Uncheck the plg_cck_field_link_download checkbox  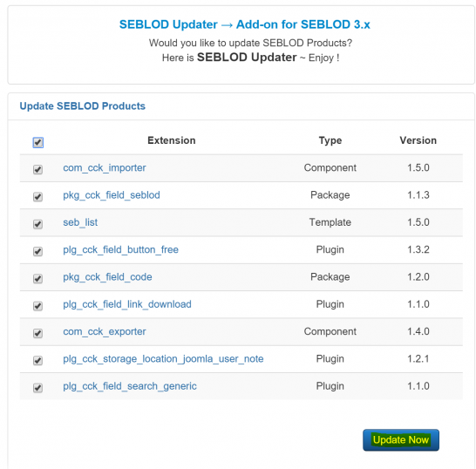coord(37,306)
